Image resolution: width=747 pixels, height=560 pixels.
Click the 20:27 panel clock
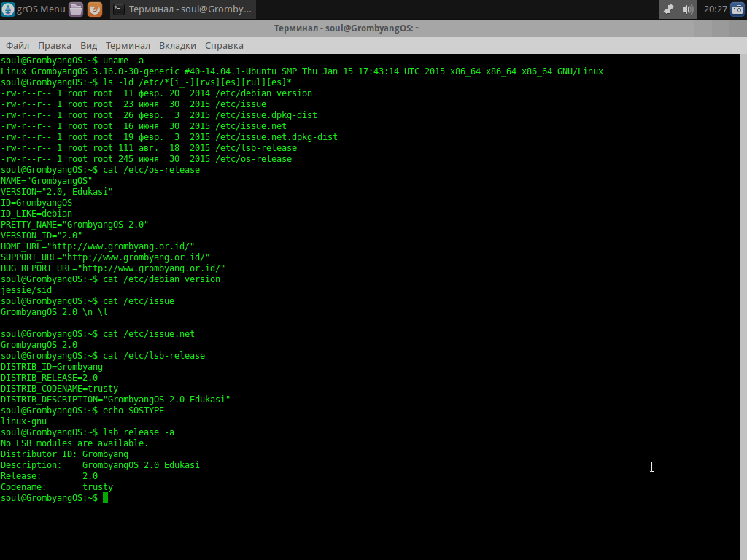[715, 9]
